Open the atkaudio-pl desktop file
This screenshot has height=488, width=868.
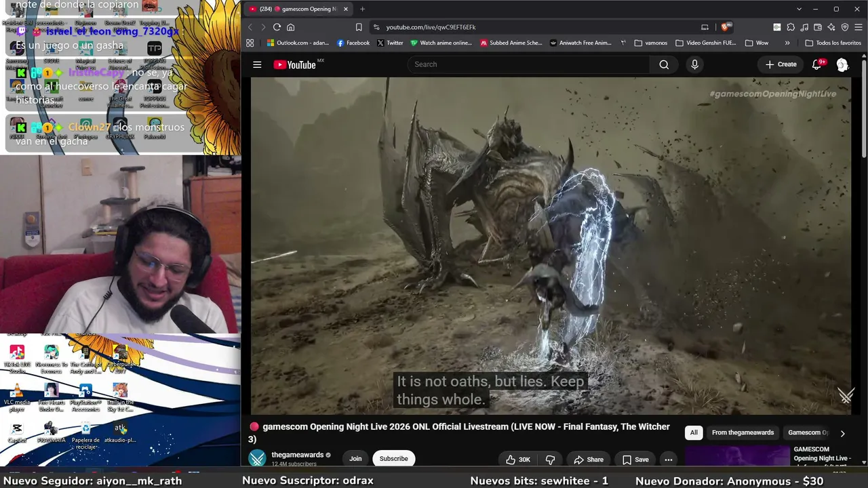click(x=120, y=433)
